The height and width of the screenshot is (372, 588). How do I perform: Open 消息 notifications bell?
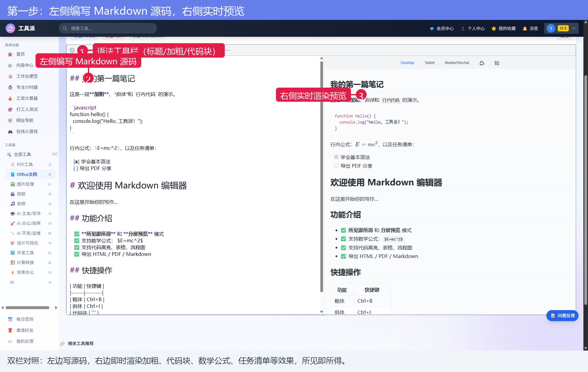tap(530, 28)
